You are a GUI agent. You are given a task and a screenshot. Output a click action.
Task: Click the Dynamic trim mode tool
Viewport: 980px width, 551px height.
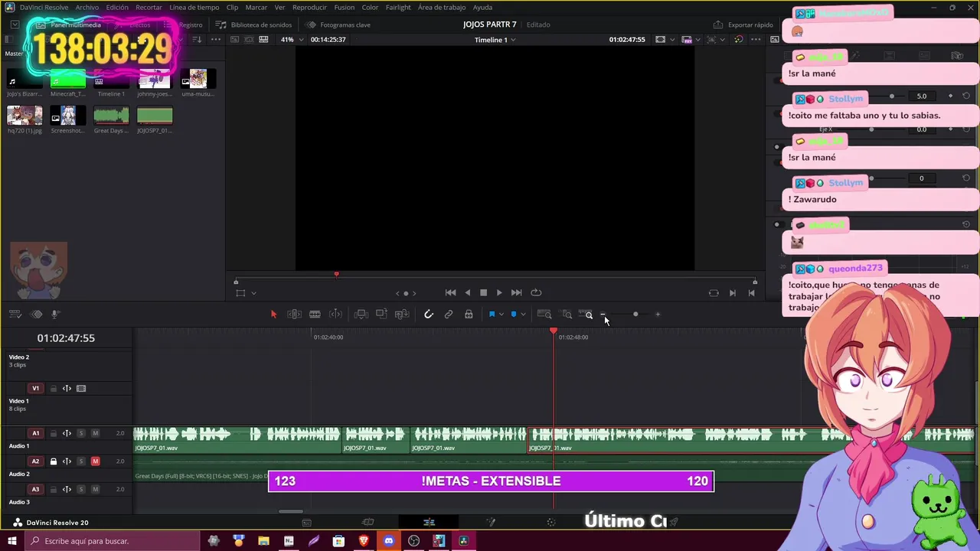click(335, 315)
